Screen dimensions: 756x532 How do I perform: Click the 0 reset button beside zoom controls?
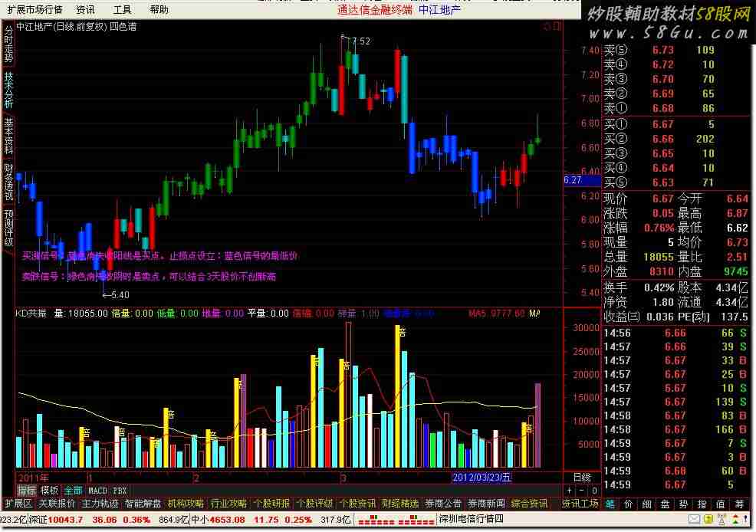coord(594,491)
